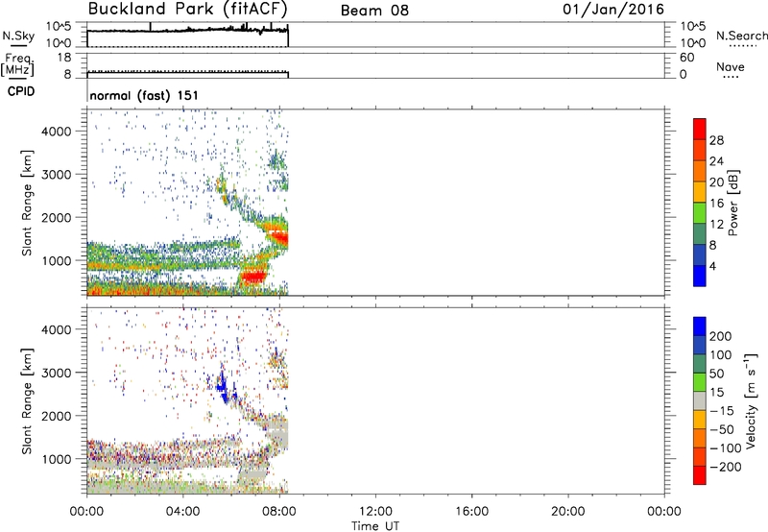Image resolution: width=768 pixels, height=532 pixels.
Task: Click the 'Slant Range [km]' label of velocity panel
Action: click(27, 400)
